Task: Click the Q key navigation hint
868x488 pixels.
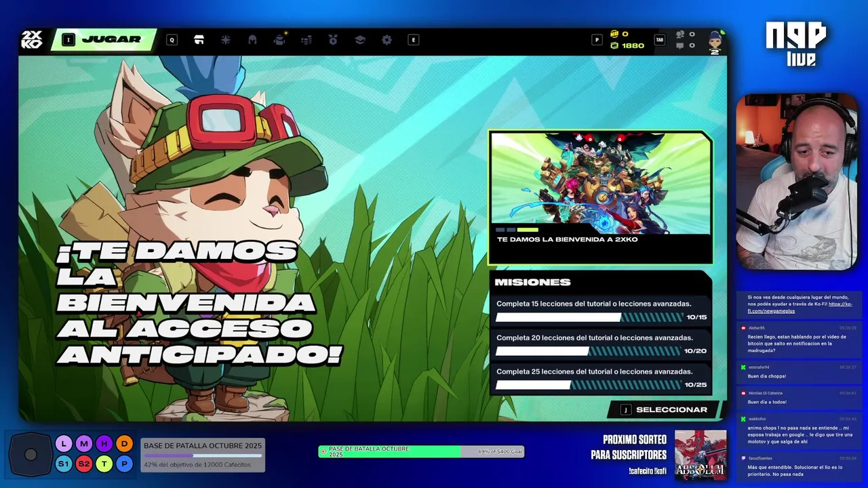Action: (x=172, y=40)
